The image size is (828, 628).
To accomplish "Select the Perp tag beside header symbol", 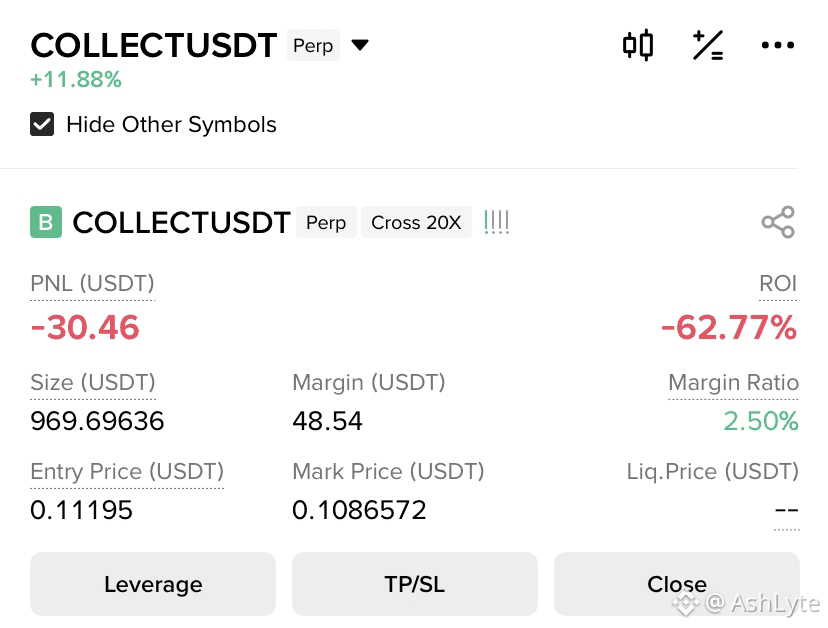I will (x=313, y=45).
